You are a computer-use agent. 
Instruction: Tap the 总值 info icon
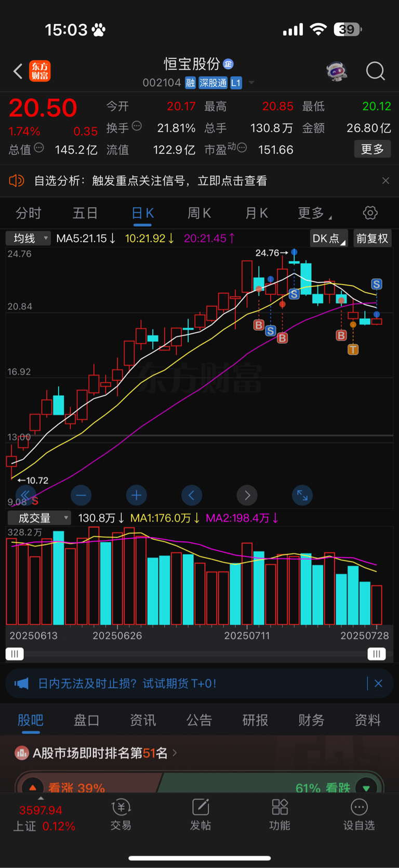(x=39, y=148)
